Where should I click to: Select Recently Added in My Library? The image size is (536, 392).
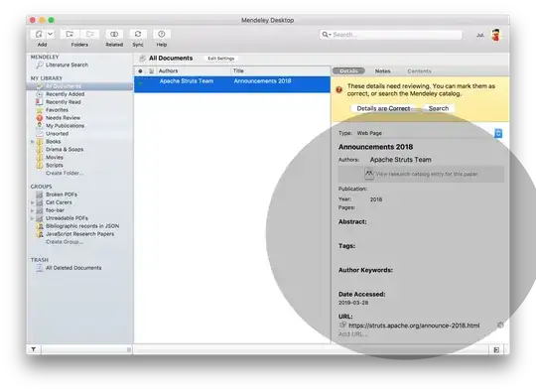point(65,94)
